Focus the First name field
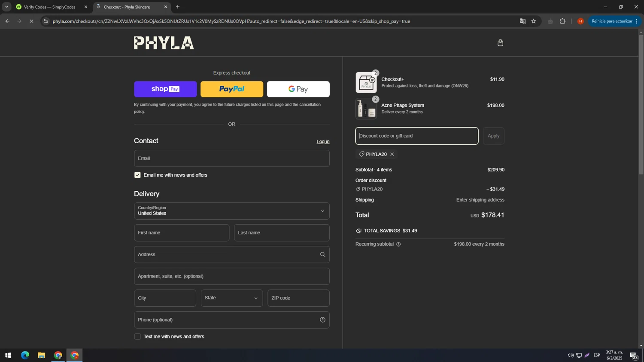This screenshot has height=362, width=644. [x=182, y=233]
